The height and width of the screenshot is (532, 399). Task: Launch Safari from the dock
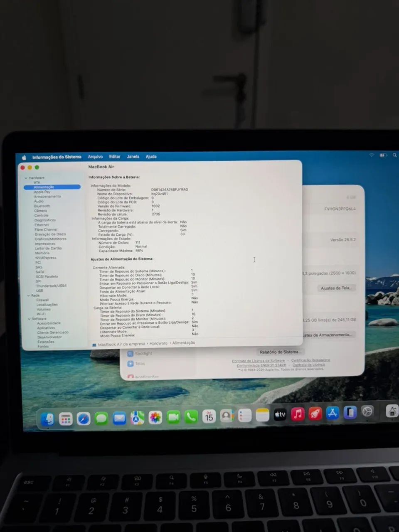click(x=84, y=419)
